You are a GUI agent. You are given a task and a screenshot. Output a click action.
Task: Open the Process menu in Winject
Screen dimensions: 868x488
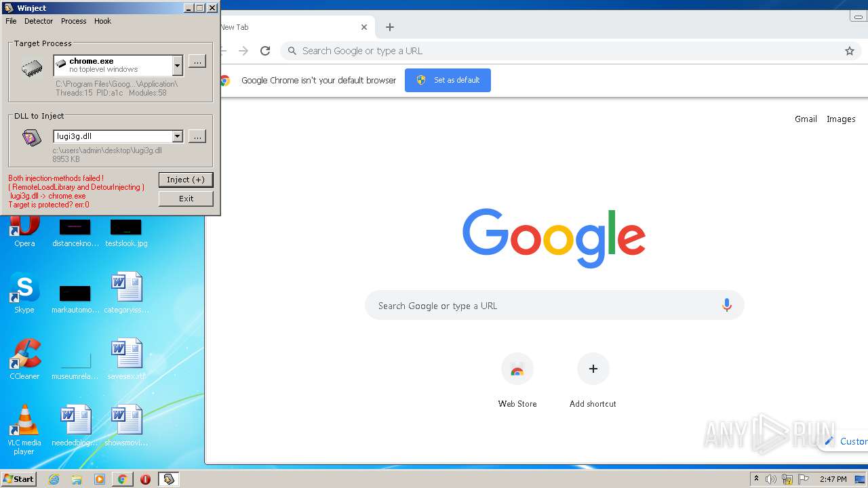pyautogui.click(x=73, y=21)
